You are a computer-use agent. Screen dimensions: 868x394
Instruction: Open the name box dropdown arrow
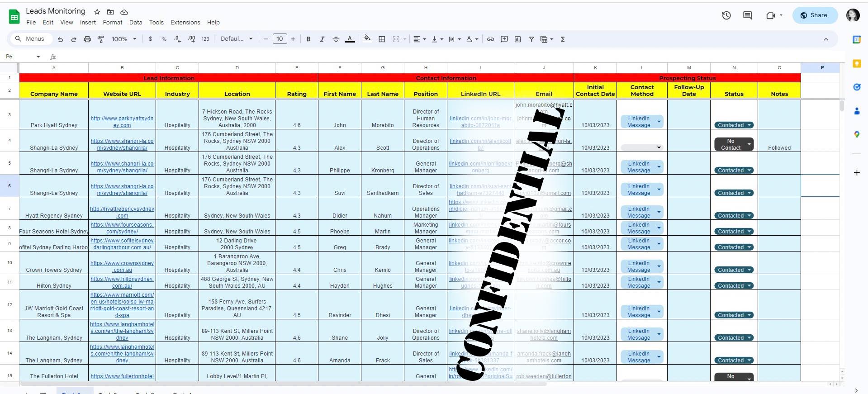point(38,57)
